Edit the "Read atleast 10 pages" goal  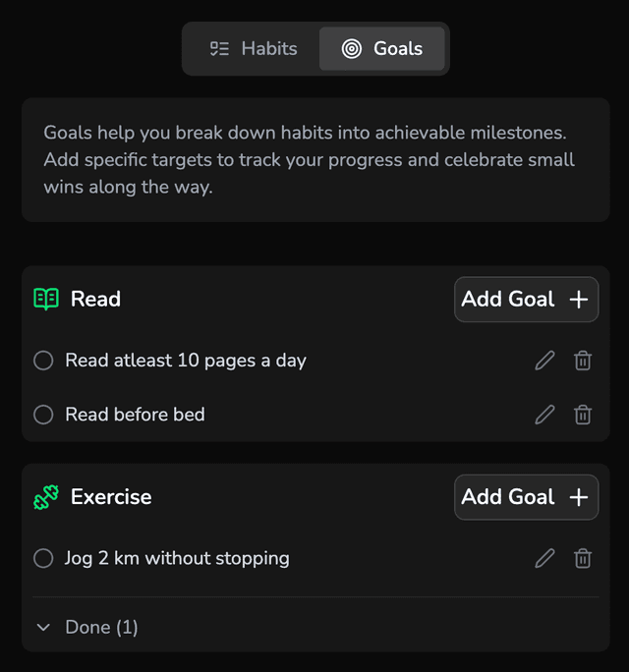(x=544, y=361)
